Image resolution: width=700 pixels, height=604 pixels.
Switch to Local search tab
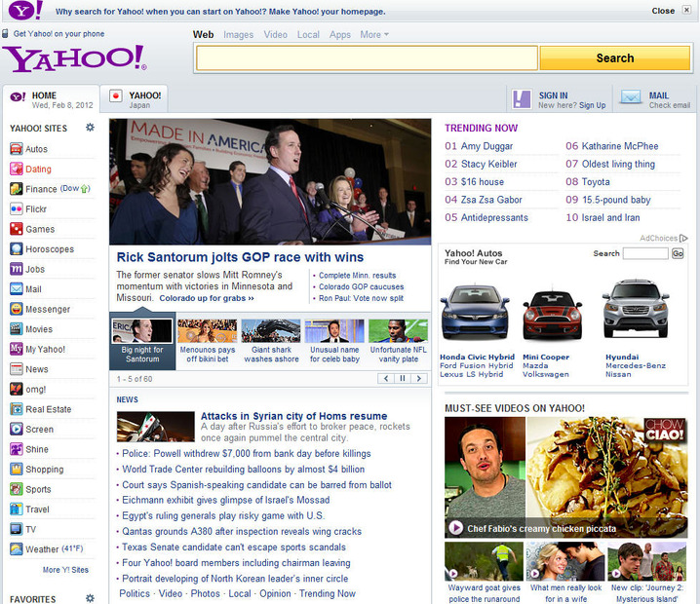click(x=308, y=34)
